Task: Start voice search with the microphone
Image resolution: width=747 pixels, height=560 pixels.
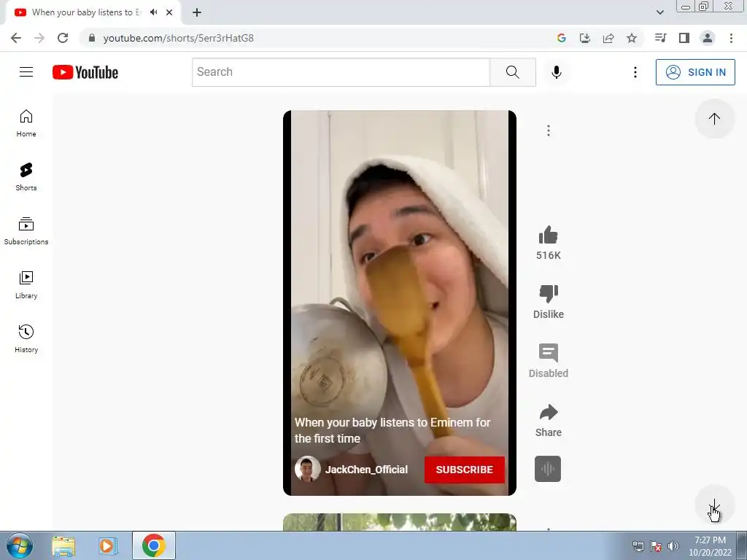Action: click(x=556, y=72)
